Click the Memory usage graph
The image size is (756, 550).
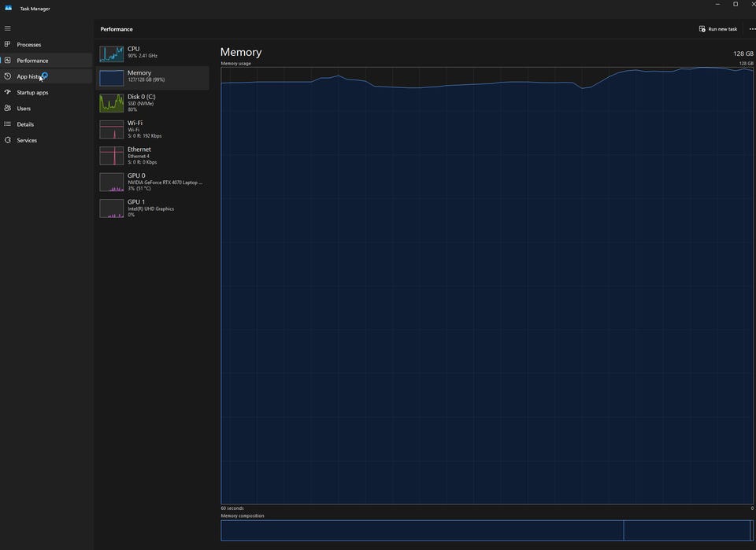pyautogui.click(x=487, y=286)
